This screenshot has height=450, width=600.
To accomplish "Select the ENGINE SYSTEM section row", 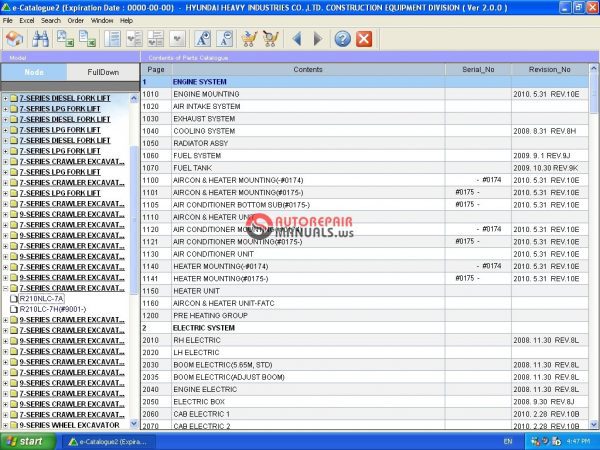I will click(x=365, y=82).
